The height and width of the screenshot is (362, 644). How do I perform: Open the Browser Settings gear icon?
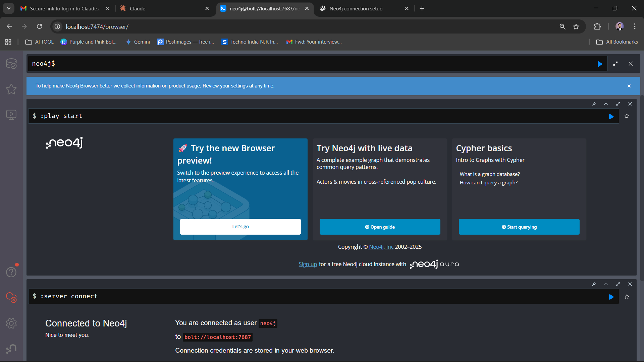[x=11, y=323]
